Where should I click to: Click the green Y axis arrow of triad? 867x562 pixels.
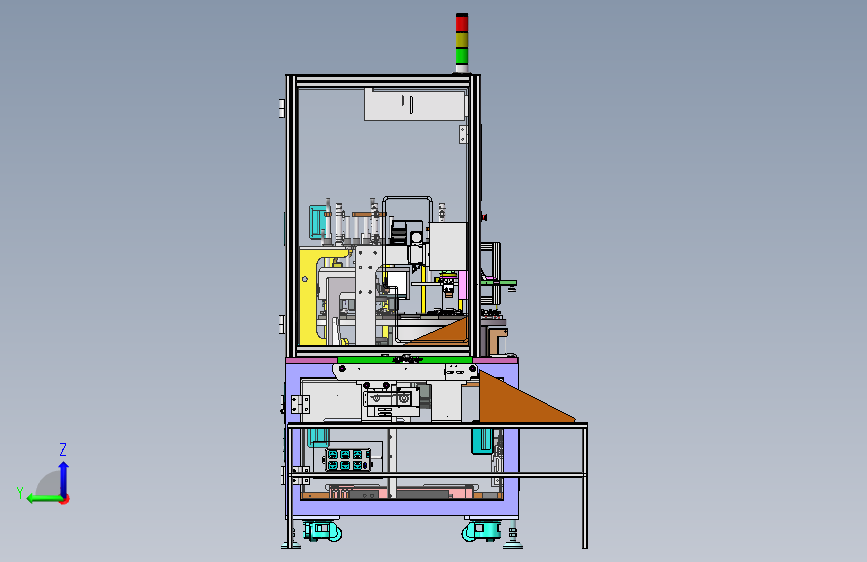(x=44, y=499)
